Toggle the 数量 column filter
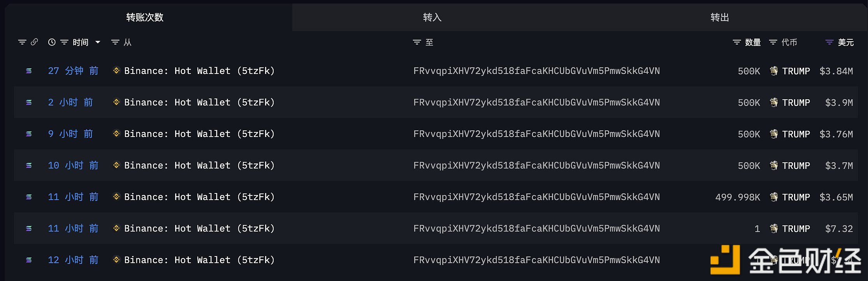 point(736,42)
